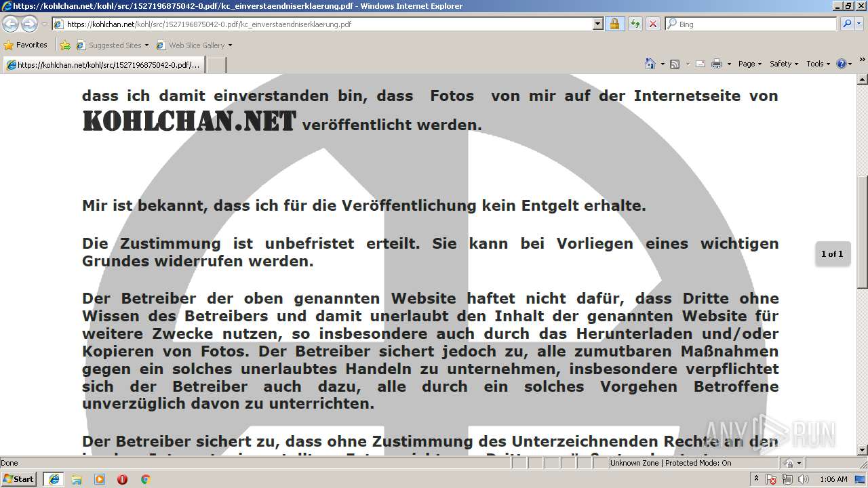This screenshot has width=868, height=488.
Task: Show hidden tray icons arrow
Action: pos(757,479)
